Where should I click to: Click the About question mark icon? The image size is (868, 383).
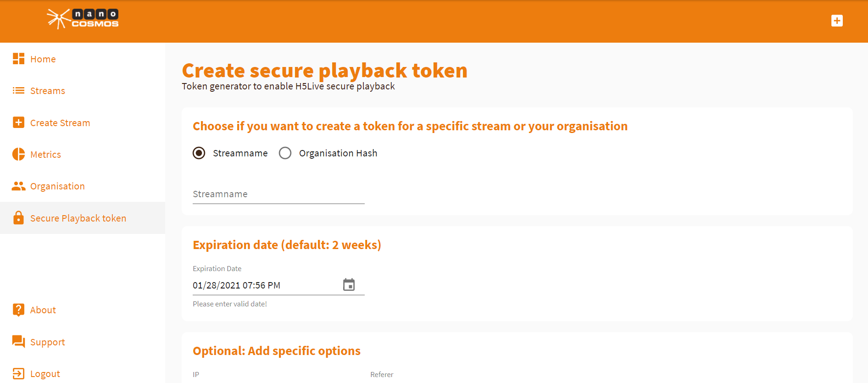tap(18, 310)
